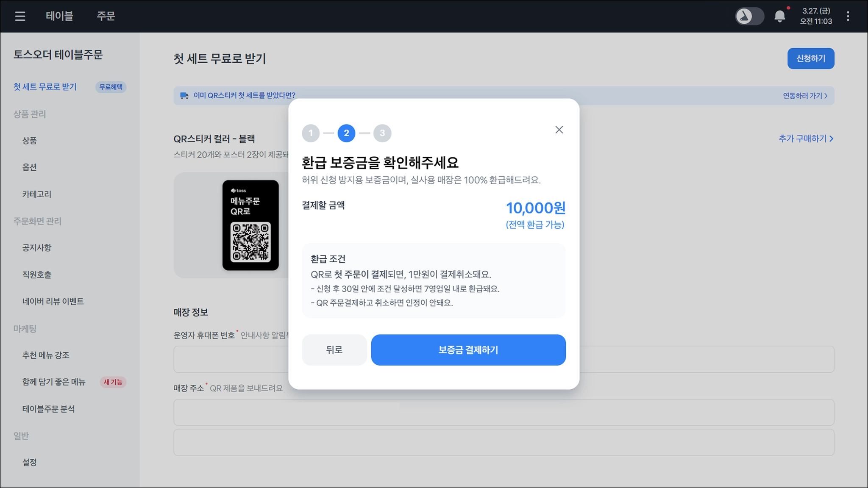Click step 3 indicator circle
Viewport: 868px width, 488px height.
pyautogui.click(x=382, y=133)
